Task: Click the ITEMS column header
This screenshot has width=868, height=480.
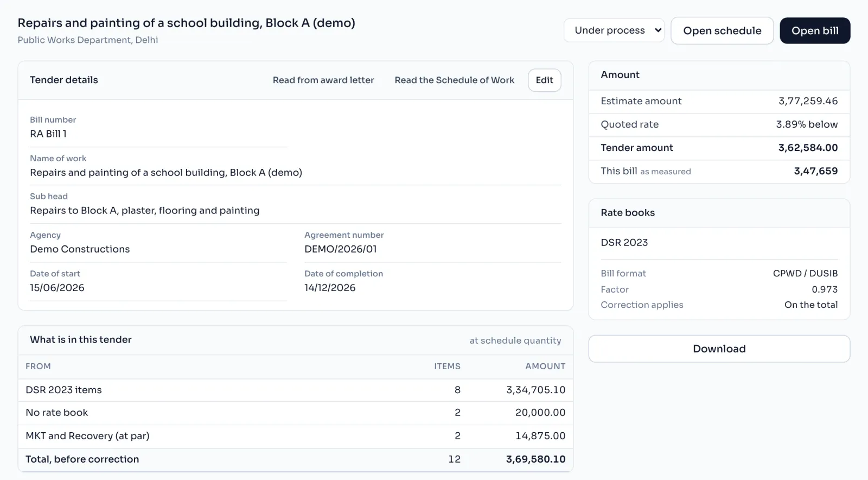Action: (447, 367)
